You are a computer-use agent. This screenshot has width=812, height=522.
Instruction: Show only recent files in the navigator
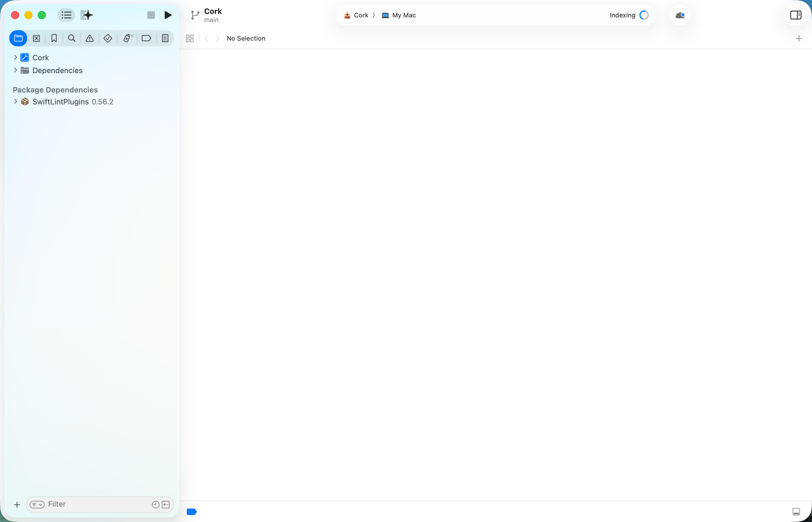pos(155,504)
